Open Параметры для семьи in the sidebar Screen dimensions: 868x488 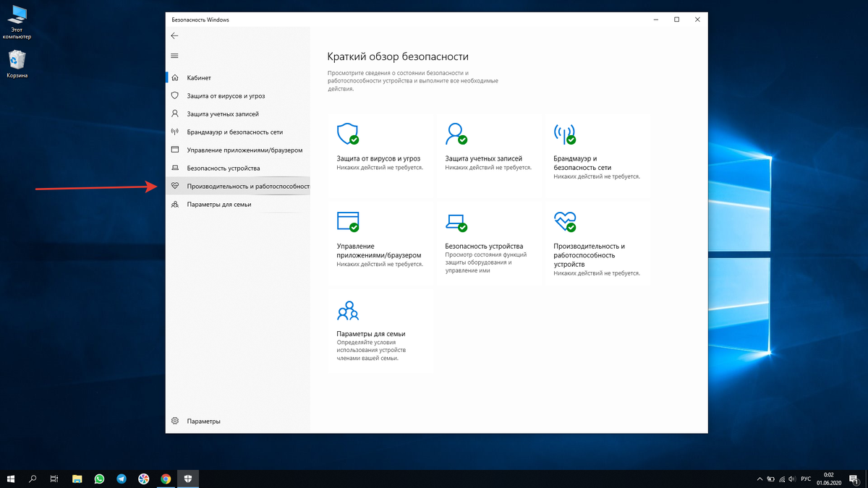point(237,205)
